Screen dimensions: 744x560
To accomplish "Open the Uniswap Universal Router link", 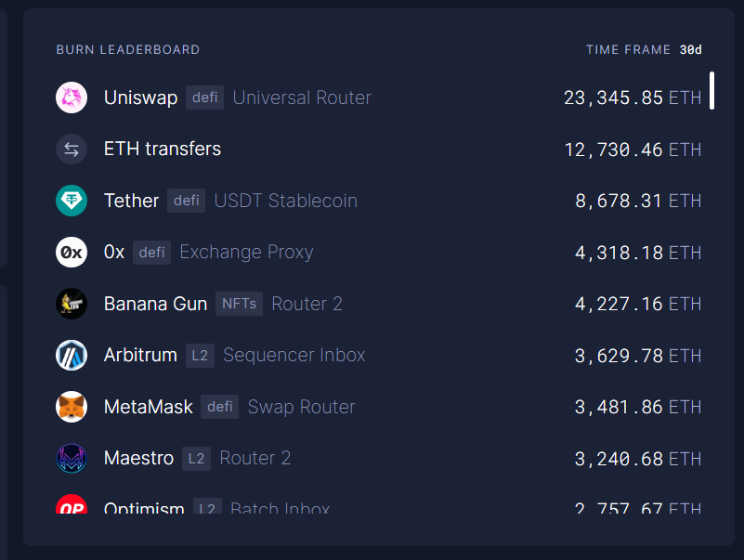I will 302,98.
